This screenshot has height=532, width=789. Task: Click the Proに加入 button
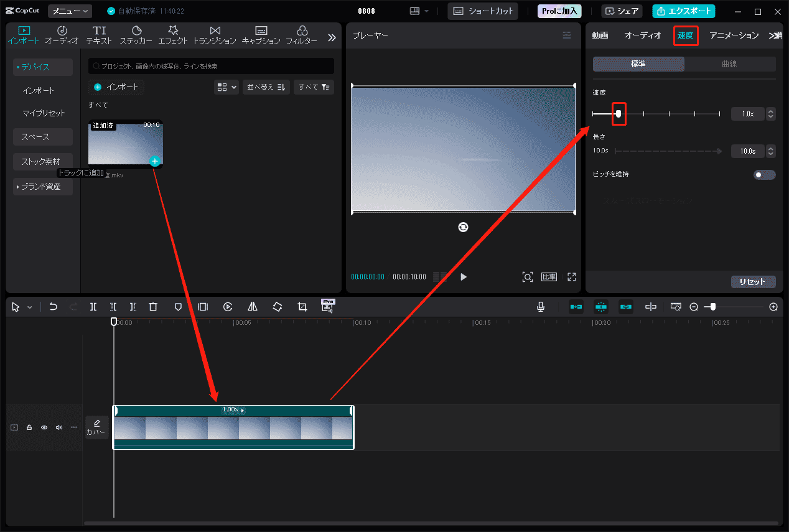click(x=559, y=11)
